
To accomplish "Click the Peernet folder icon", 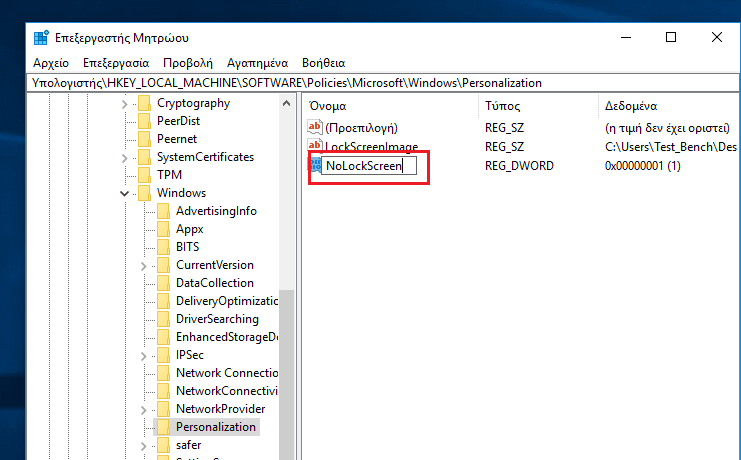I will (x=144, y=139).
